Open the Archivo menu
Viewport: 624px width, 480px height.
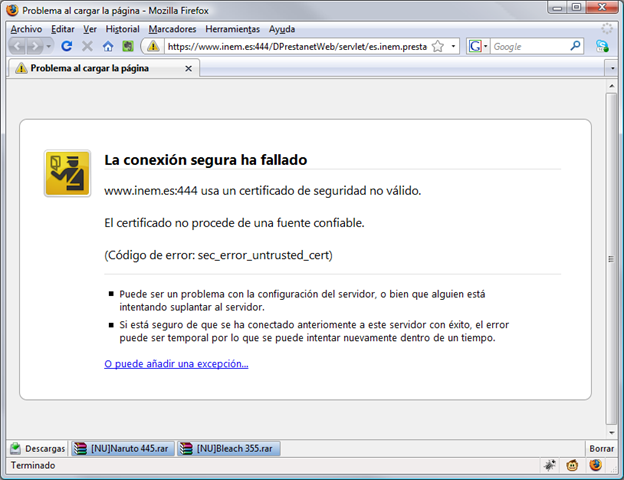point(26,29)
